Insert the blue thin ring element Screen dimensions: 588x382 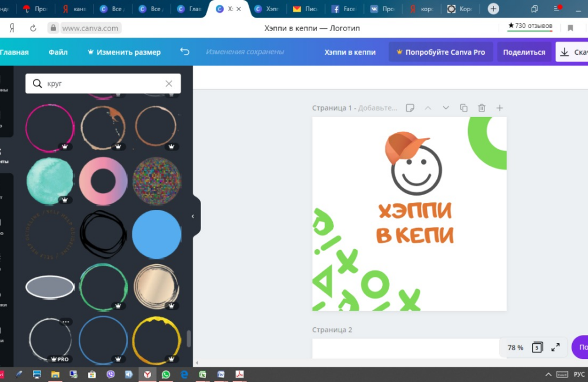click(103, 340)
